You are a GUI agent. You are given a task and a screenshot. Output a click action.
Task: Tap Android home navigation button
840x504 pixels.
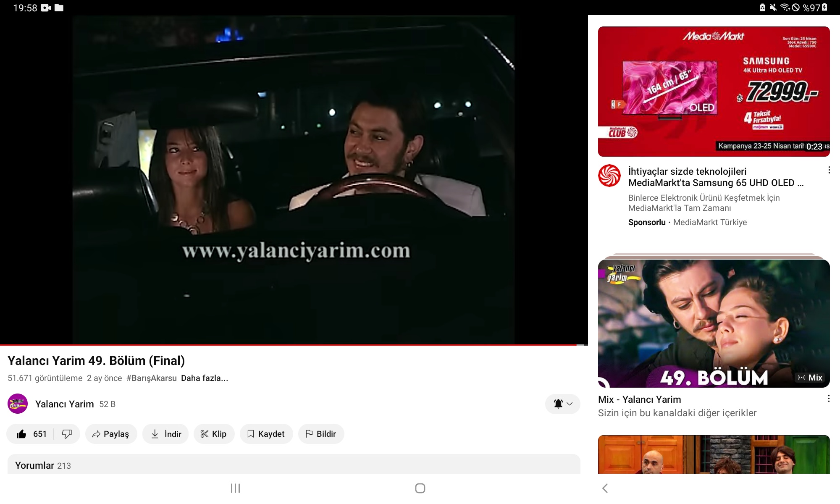point(420,488)
